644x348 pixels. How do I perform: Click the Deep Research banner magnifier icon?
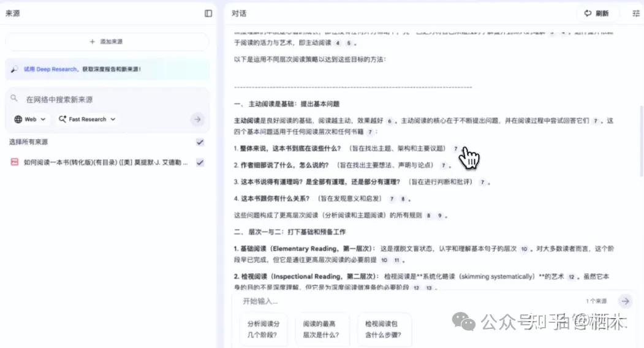[14, 69]
